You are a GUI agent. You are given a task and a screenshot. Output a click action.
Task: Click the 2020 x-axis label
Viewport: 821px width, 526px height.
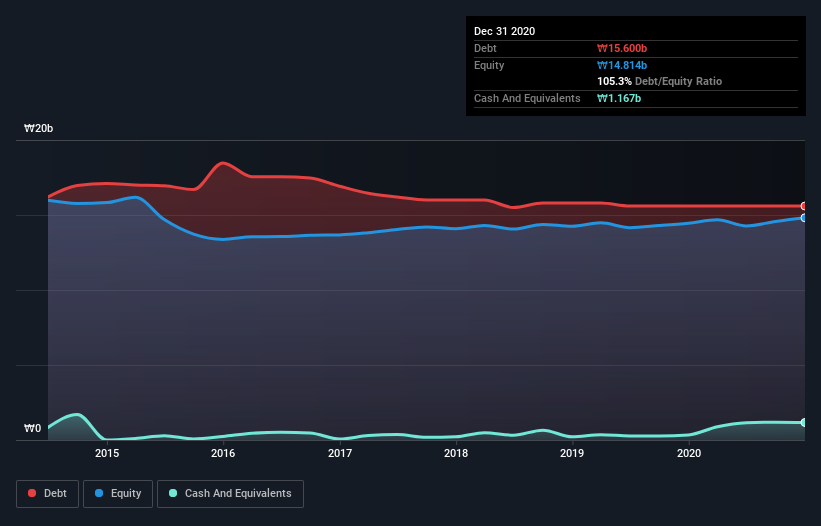(689, 453)
